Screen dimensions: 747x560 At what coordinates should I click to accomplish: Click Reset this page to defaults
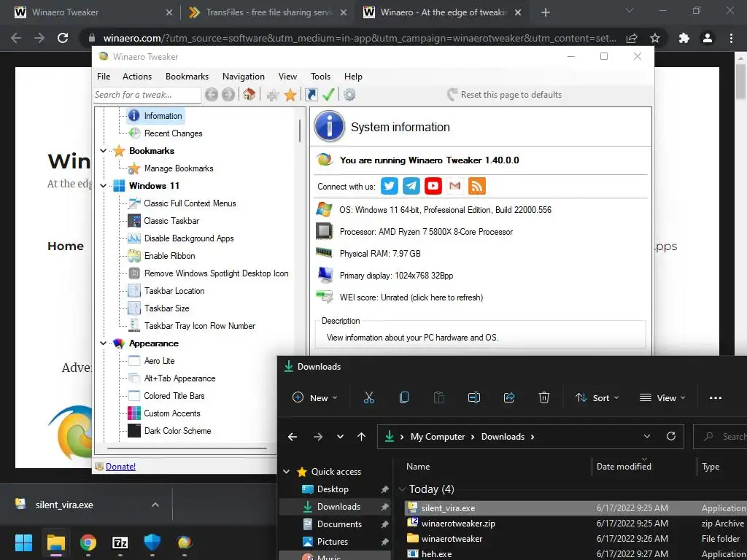[x=504, y=94]
